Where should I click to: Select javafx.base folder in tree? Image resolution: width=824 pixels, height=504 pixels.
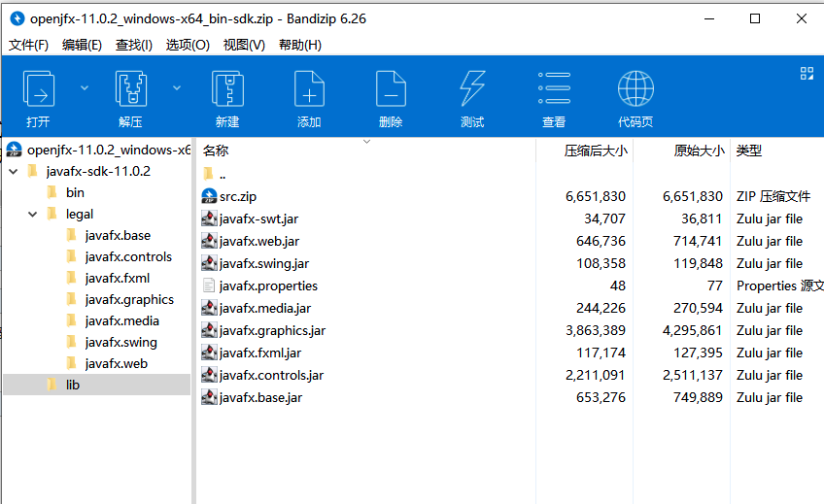pos(118,236)
